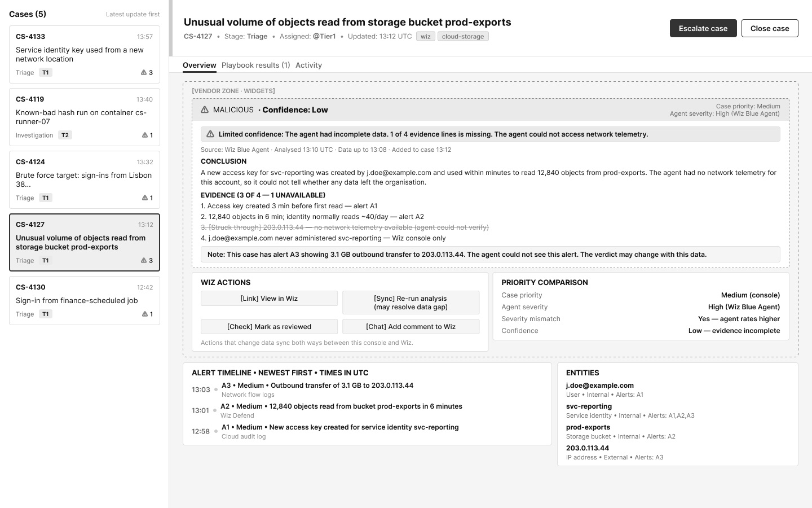Screen dimensions: 812x508
Task: Click the alert count icon on CS-4119 card
Action: pos(144,135)
